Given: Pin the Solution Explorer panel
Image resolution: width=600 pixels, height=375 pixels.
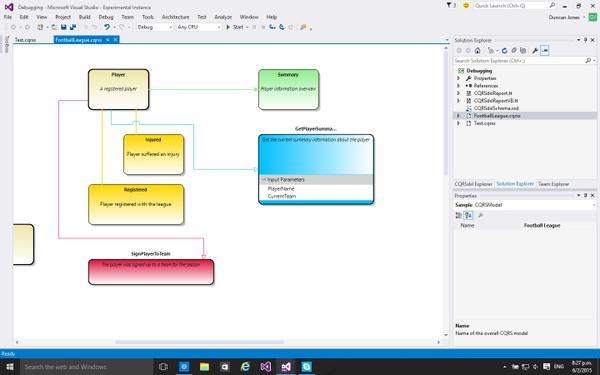Looking at the screenshot, I should click(x=585, y=40).
